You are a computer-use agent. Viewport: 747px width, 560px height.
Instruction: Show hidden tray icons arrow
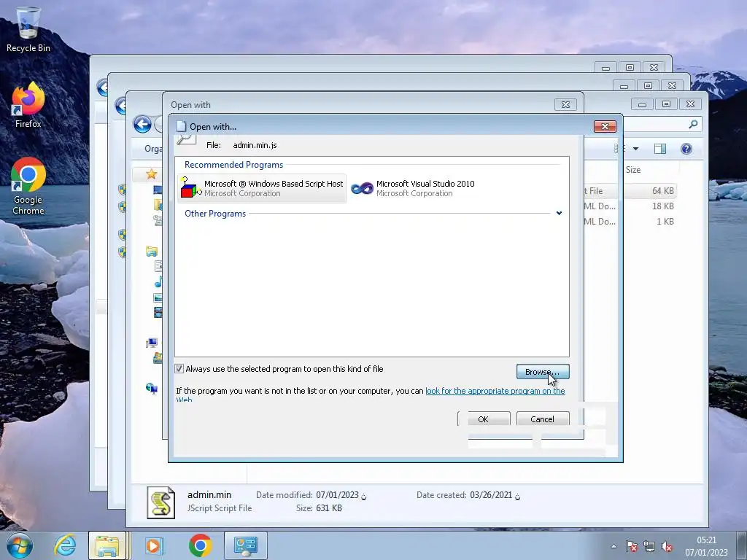tap(614, 546)
